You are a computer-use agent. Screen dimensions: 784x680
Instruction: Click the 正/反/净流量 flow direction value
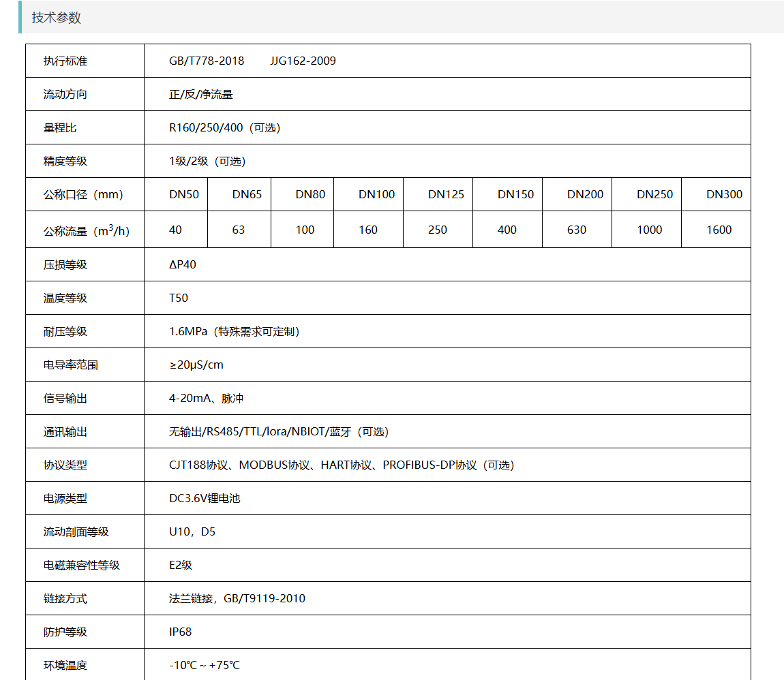pos(201,94)
